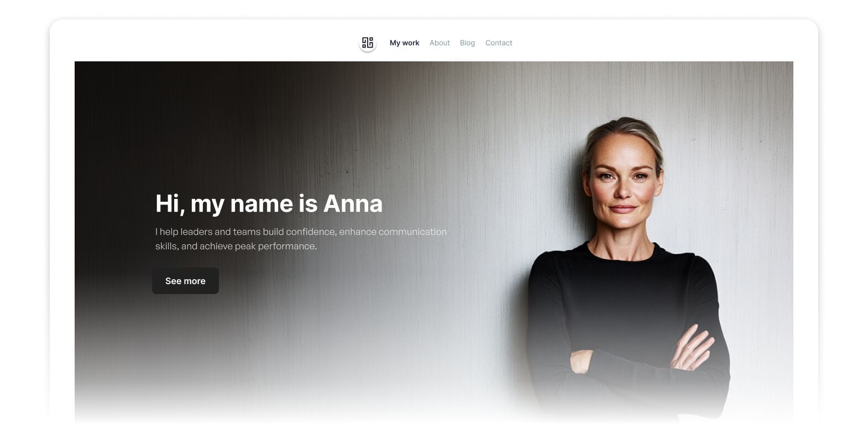
Task: Open the My work nav item
Action: point(404,43)
